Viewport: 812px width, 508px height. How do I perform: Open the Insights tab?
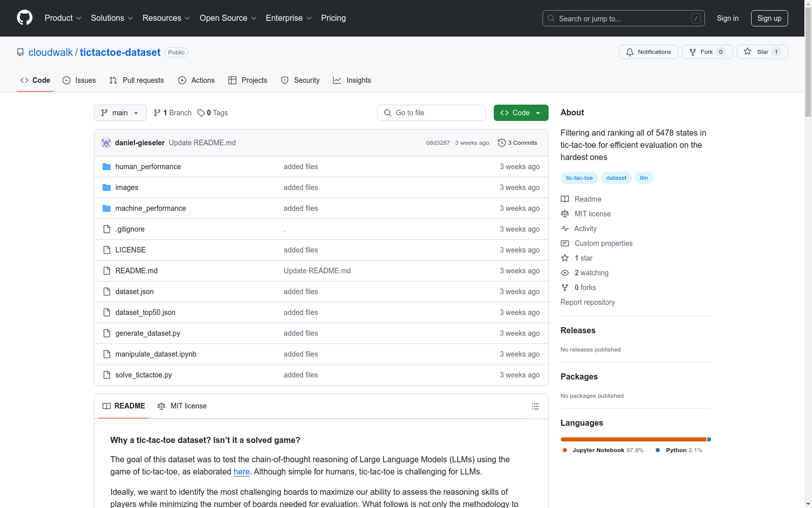tap(352, 80)
